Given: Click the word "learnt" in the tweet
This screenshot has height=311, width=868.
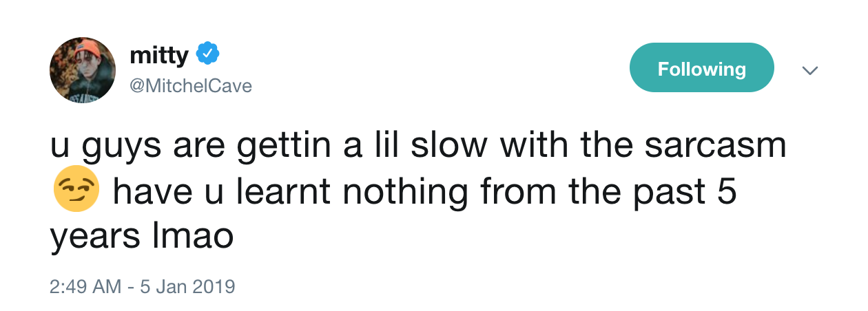Looking at the screenshot, I should 284,192.
